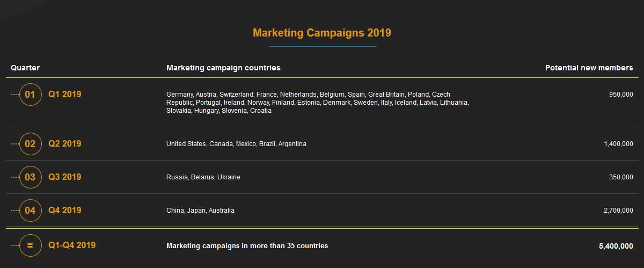Click the Marketing campaign countries column header
The height and width of the screenshot is (268, 644).
point(223,68)
